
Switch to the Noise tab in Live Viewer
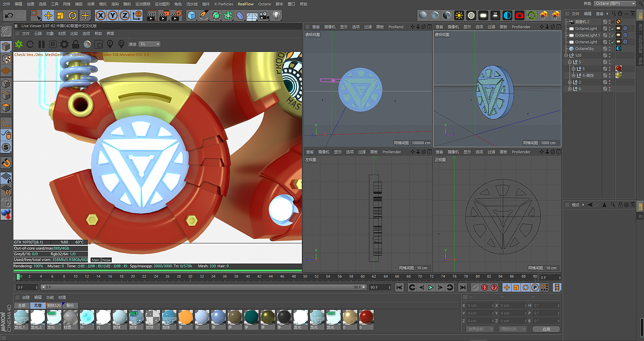click(x=106, y=260)
